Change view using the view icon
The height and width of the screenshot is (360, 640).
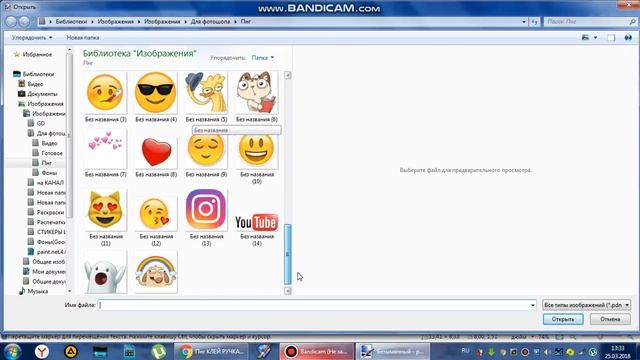[x=585, y=38]
